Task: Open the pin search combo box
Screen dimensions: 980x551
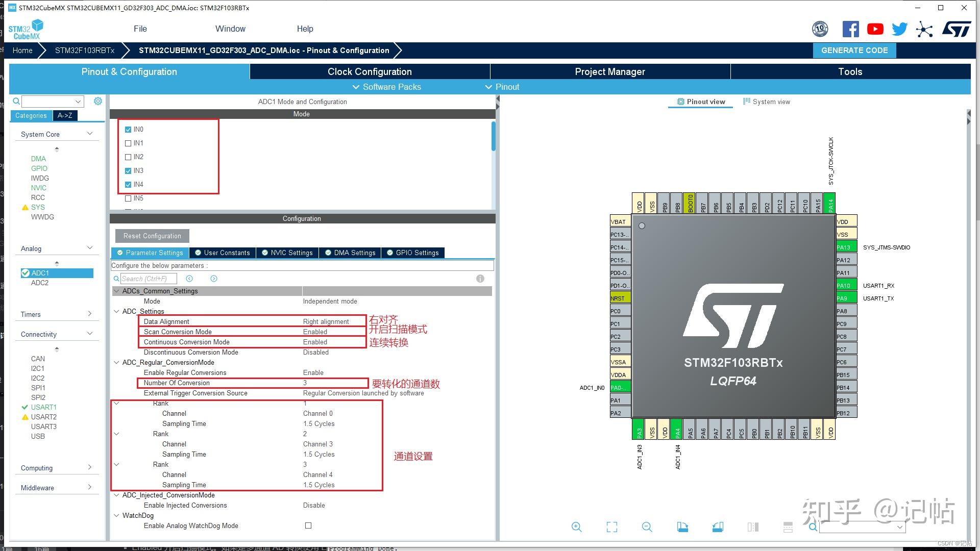Action: coord(862,527)
